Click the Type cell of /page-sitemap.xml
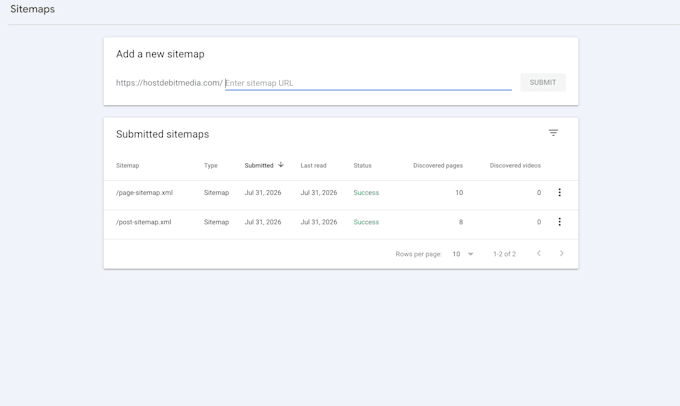 click(x=216, y=193)
